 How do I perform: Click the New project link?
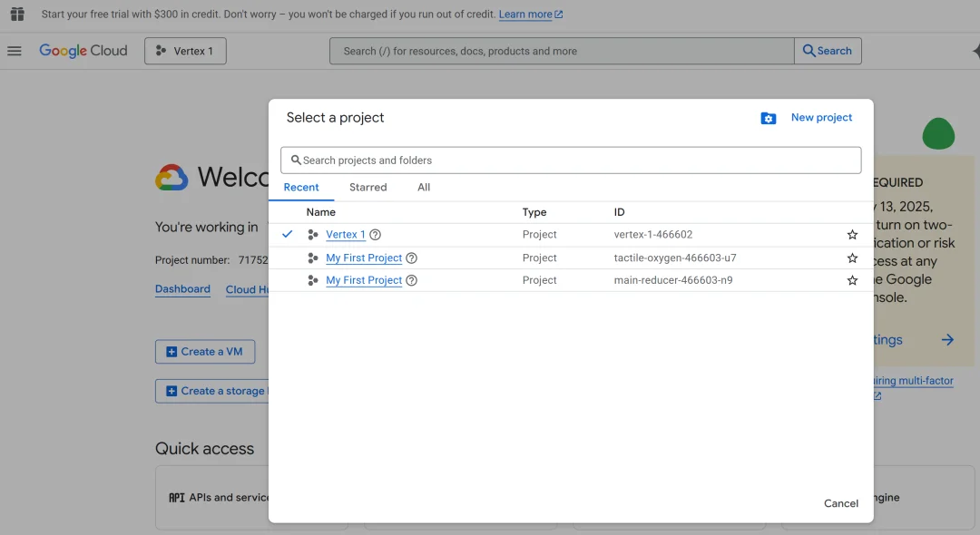coord(821,118)
